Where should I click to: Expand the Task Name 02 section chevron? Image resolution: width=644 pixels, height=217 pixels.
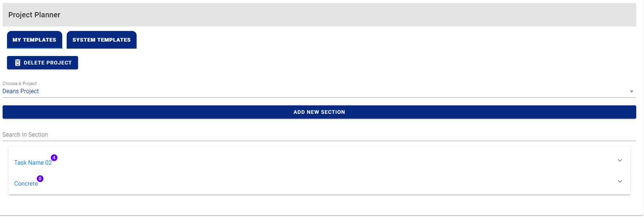[x=620, y=160]
